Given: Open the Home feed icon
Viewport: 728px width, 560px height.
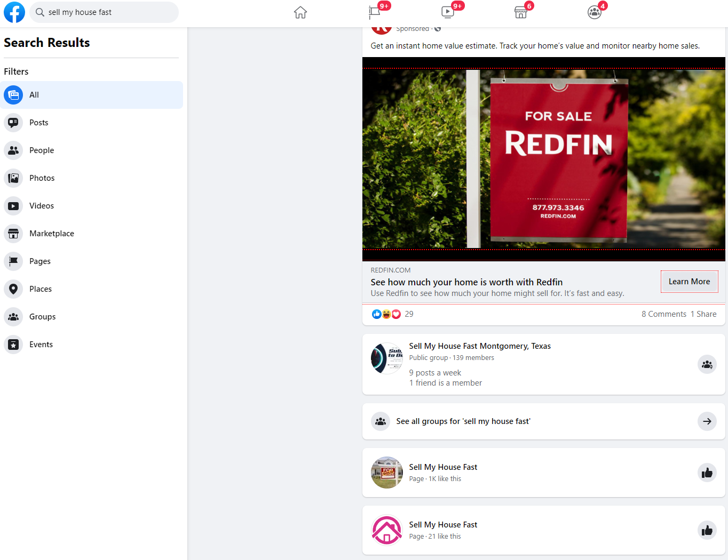Looking at the screenshot, I should (300, 12).
